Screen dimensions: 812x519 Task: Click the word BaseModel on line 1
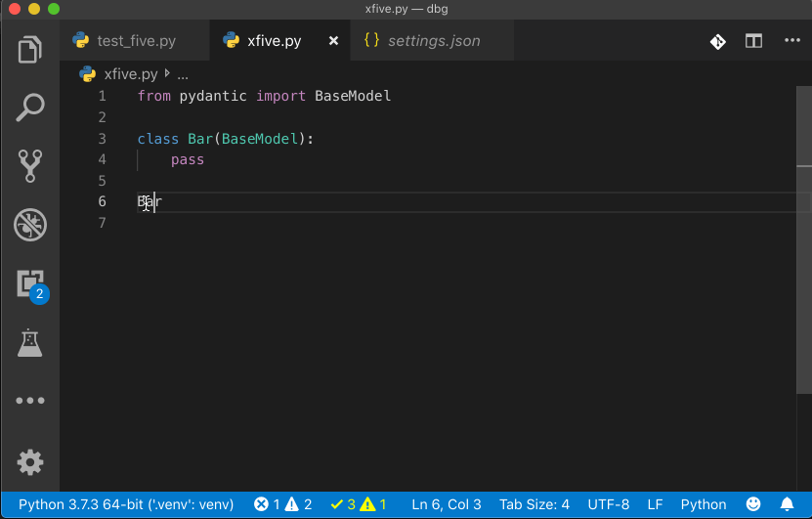coord(353,96)
